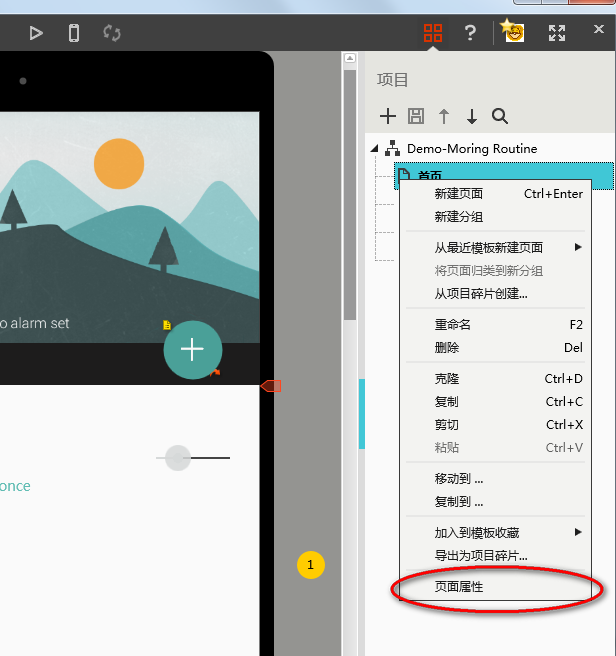616x656 pixels.
Task: Open the mobile device preview icon
Action: coord(74,33)
